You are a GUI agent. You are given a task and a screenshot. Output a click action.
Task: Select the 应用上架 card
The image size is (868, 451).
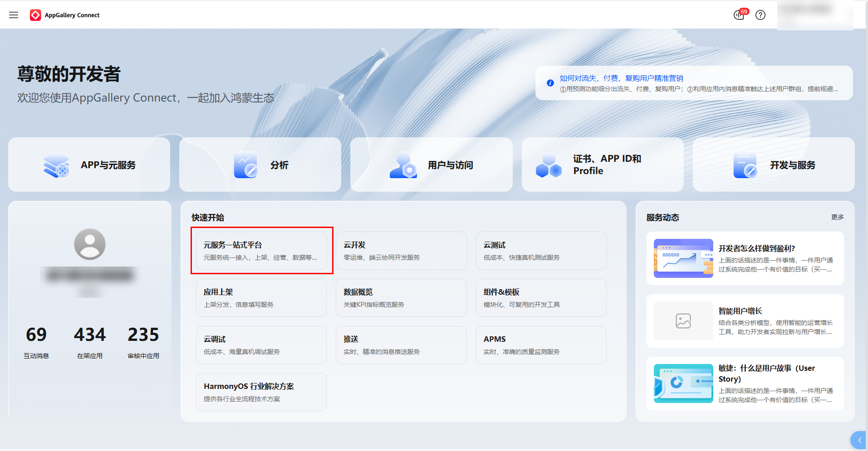[261, 298]
